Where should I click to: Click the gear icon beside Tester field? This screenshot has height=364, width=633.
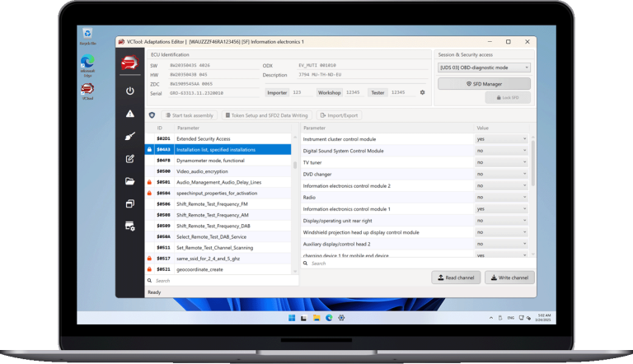point(423,92)
